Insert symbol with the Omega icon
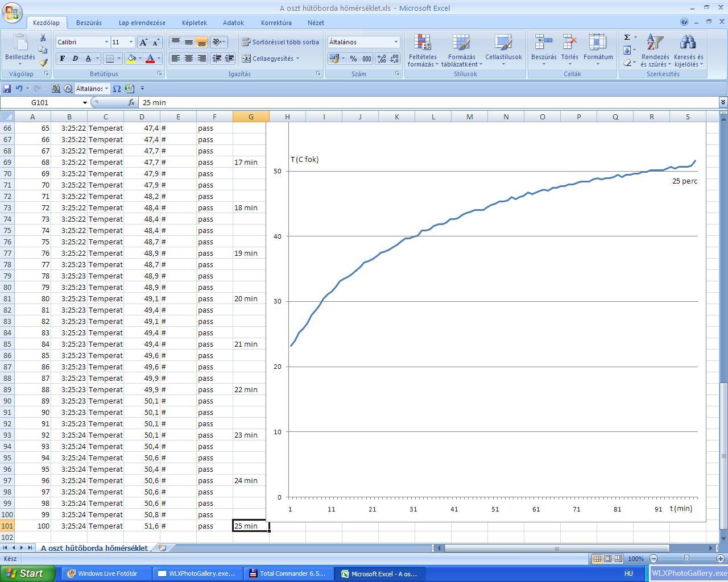Viewport: 728px width, 582px height. [x=117, y=88]
